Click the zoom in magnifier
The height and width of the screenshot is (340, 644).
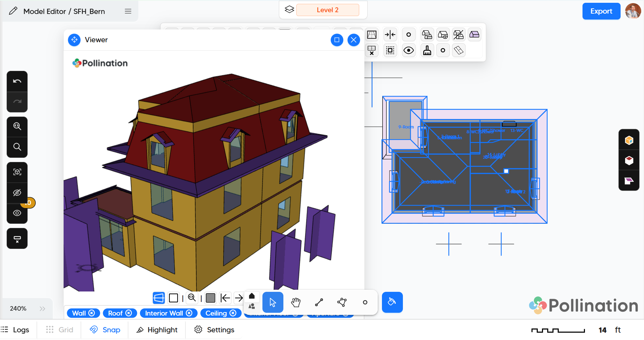(17, 126)
